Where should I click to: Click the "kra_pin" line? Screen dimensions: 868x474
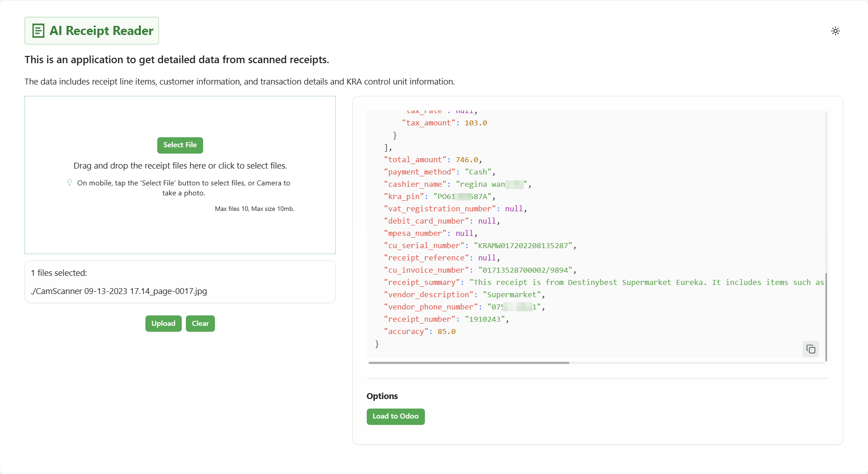439,197
